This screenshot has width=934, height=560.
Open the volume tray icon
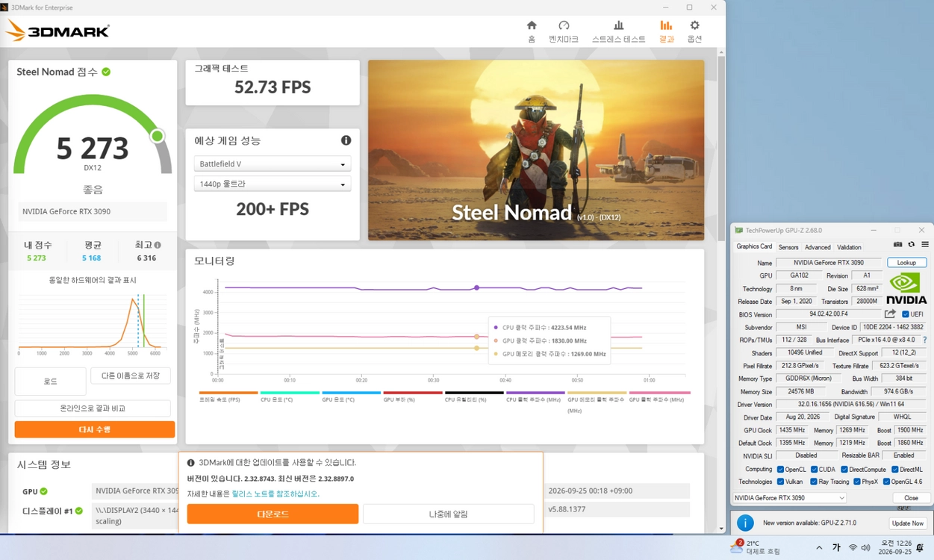(866, 548)
